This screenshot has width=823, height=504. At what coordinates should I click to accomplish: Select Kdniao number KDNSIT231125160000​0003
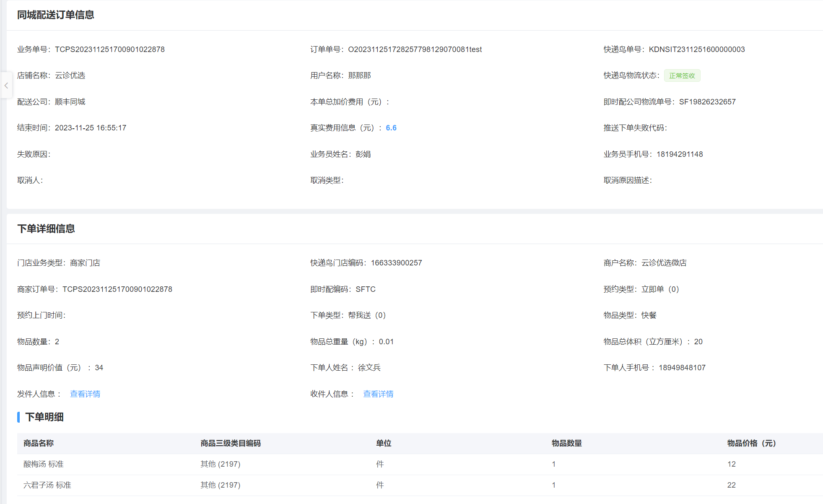click(x=697, y=49)
